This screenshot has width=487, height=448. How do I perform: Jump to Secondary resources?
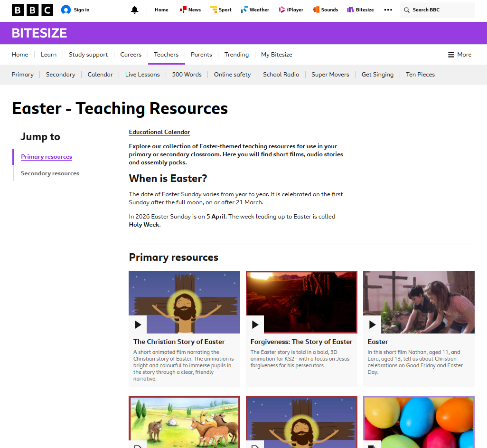point(50,173)
